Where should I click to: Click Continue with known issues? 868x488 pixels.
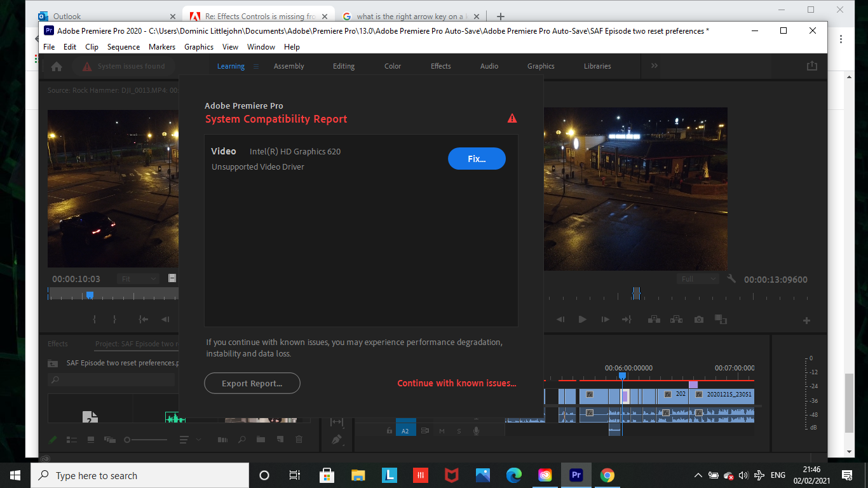click(457, 383)
